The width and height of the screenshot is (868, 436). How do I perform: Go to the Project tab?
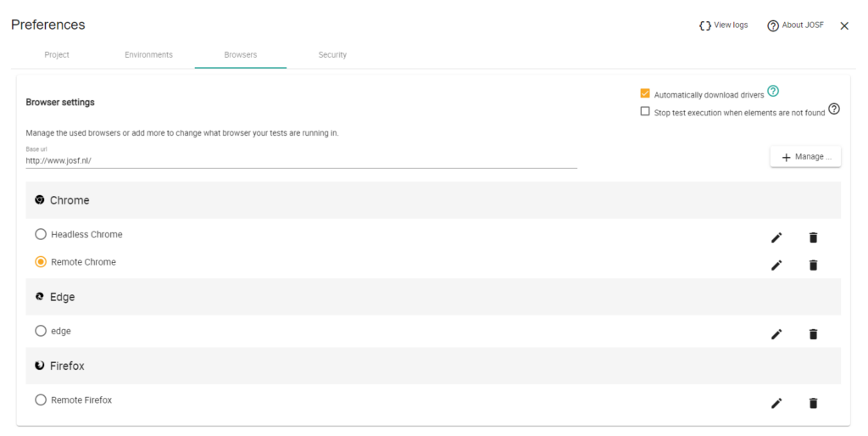pyautogui.click(x=57, y=55)
